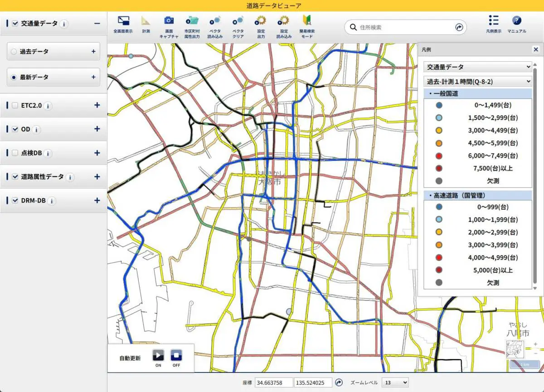
Task: Click the 4,500～5,999(台) legend text
Action: point(493,143)
